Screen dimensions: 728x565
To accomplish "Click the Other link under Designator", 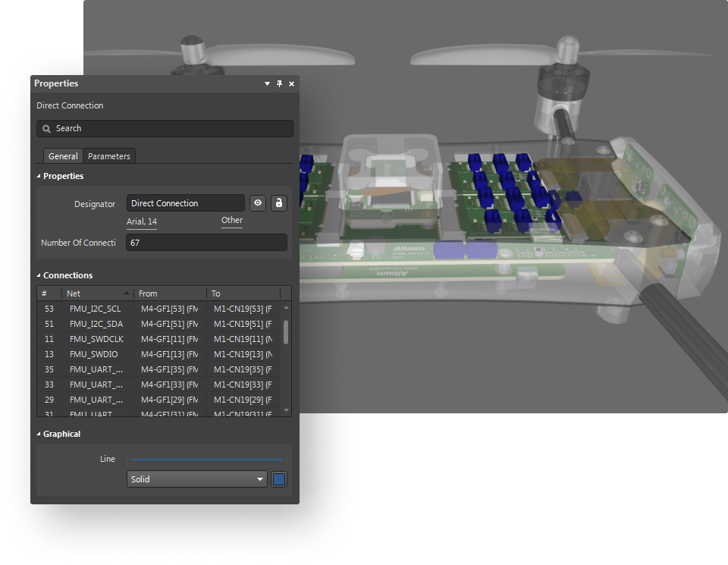I will click(232, 221).
